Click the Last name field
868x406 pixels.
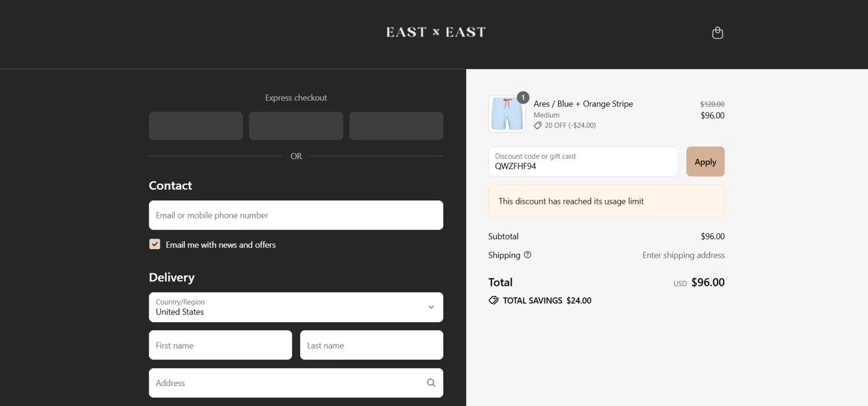pos(372,345)
